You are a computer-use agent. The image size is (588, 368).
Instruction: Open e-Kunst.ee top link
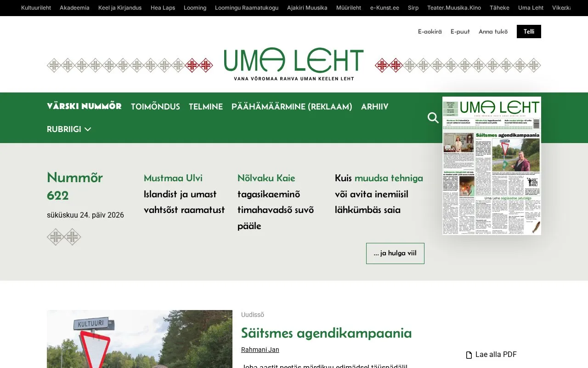click(384, 8)
